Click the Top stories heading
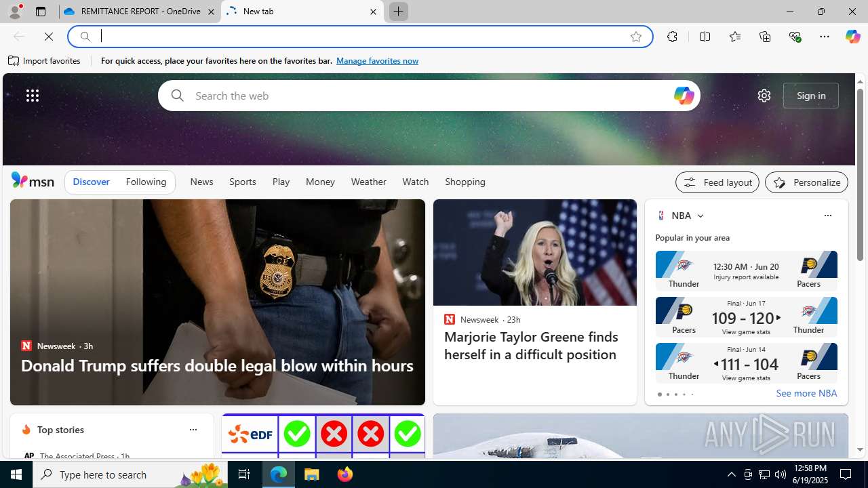Screen dimensions: 868x488 tap(60, 430)
